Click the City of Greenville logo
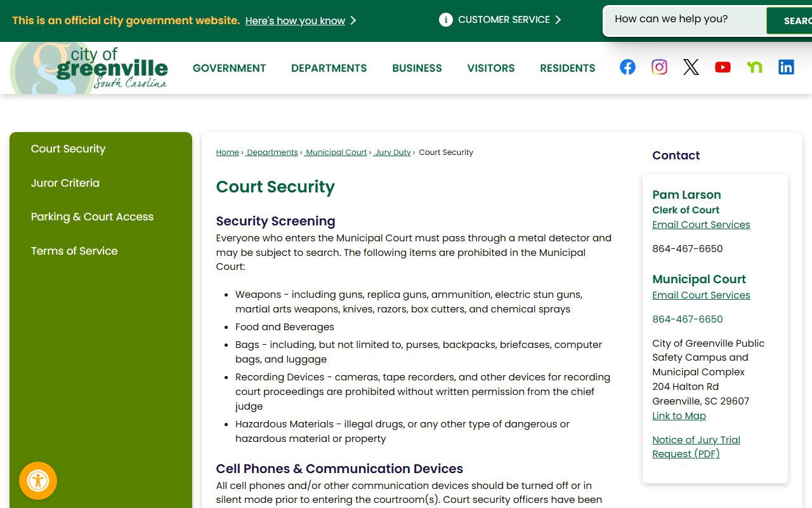 point(89,68)
